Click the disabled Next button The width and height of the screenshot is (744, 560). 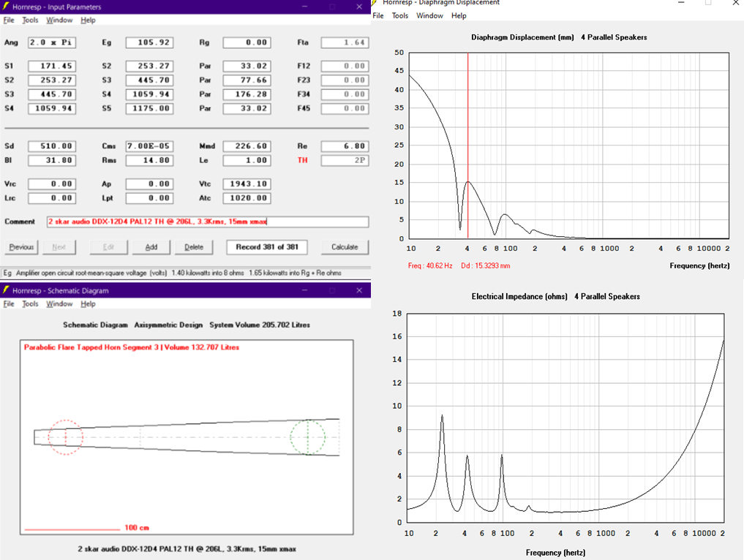click(59, 247)
